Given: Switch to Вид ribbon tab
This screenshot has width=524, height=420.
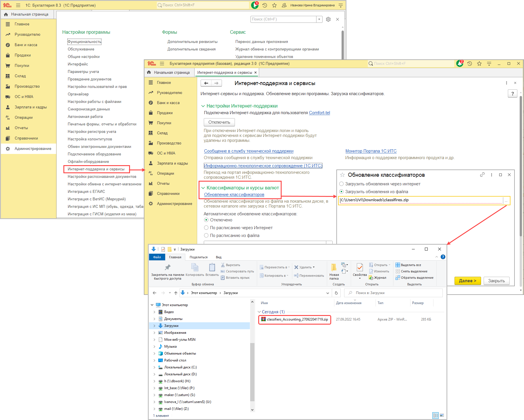Looking at the screenshot, I should click(219, 257).
